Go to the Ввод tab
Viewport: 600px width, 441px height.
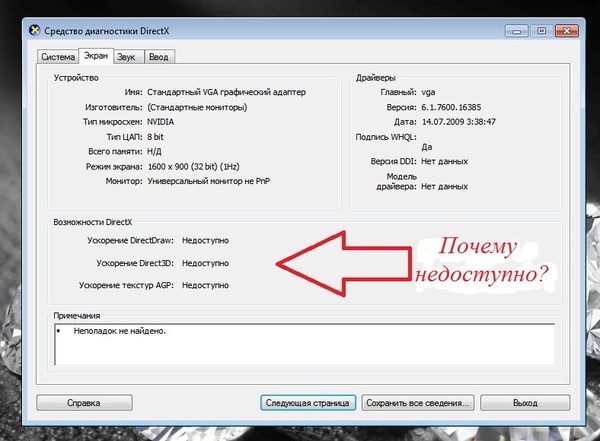159,57
